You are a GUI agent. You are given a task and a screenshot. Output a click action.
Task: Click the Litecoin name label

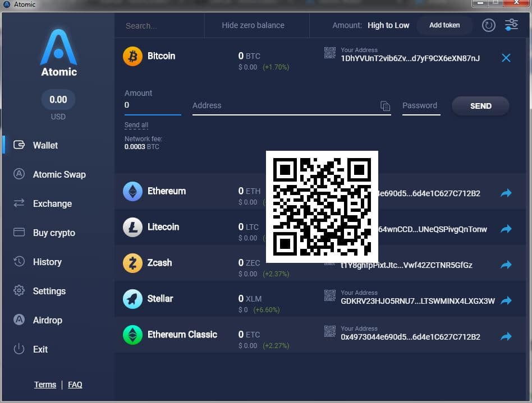tap(163, 227)
